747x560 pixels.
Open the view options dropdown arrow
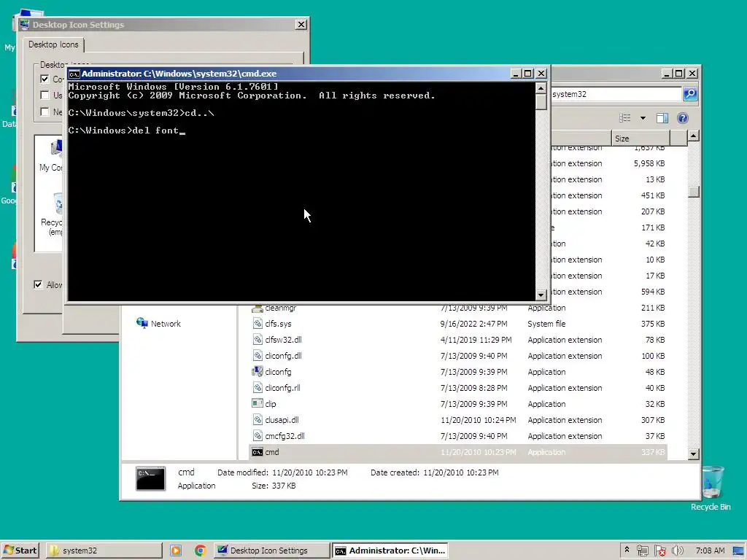[x=643, y=118]
